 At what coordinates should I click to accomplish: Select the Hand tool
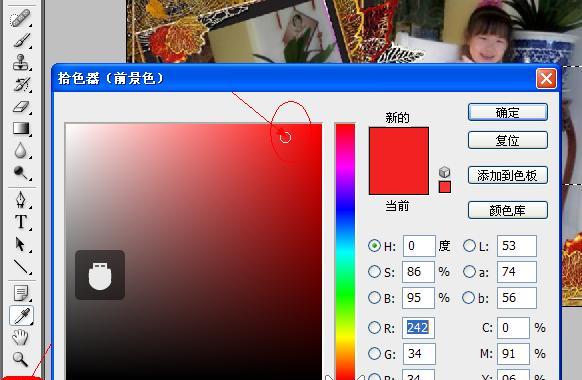point(20,337)
